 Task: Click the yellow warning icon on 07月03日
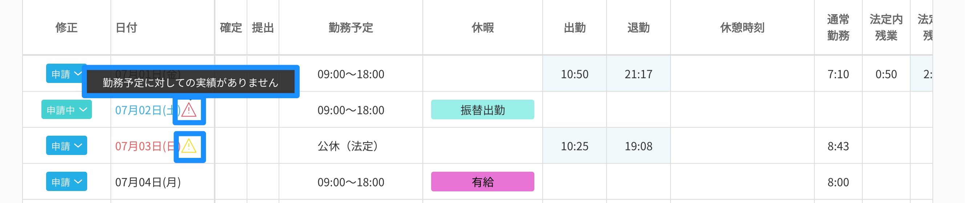click(189, 146)
